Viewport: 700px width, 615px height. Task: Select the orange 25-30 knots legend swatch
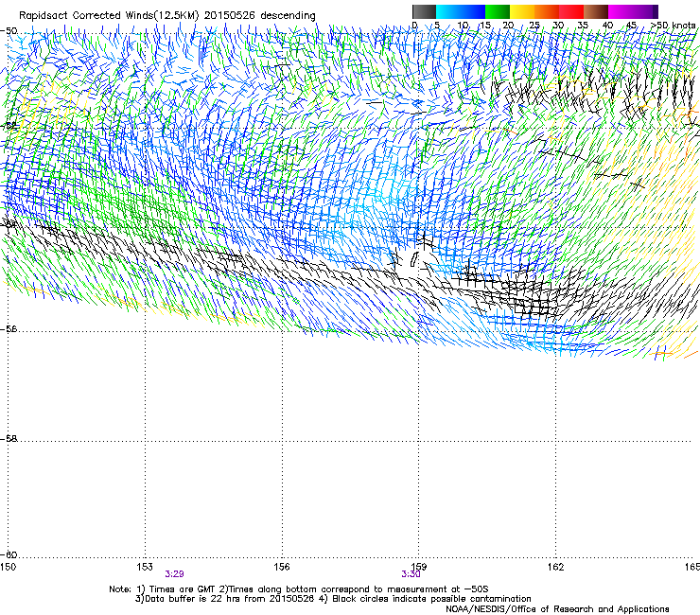click(x=547, y=11)
